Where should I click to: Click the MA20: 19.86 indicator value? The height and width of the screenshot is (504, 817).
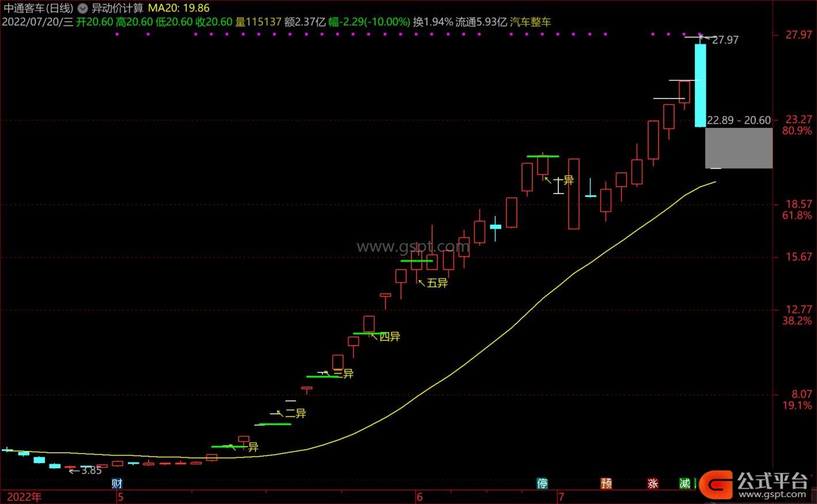[x=179, y=9]
